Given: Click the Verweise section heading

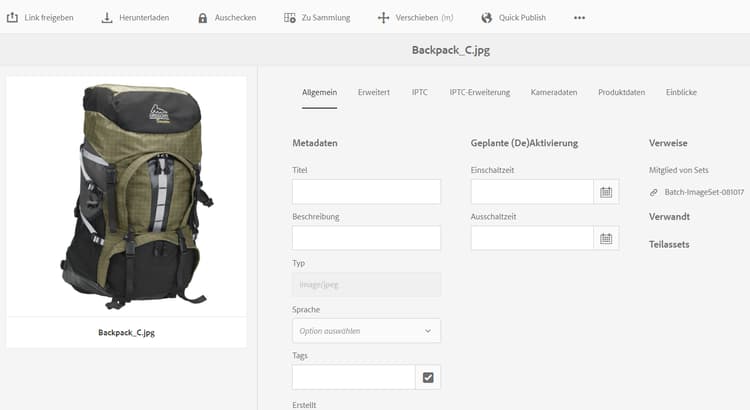Looking at the screenshot, I should pos(668,143).
